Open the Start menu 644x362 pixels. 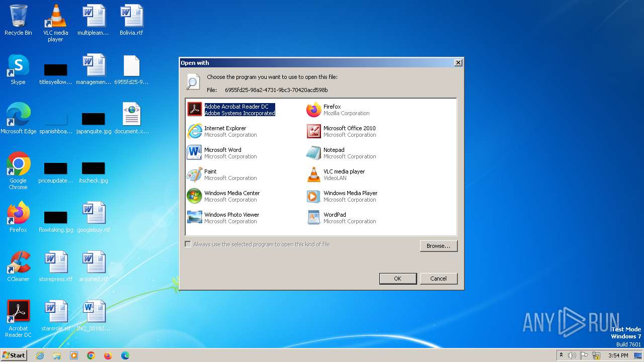(x=14, y=355)
